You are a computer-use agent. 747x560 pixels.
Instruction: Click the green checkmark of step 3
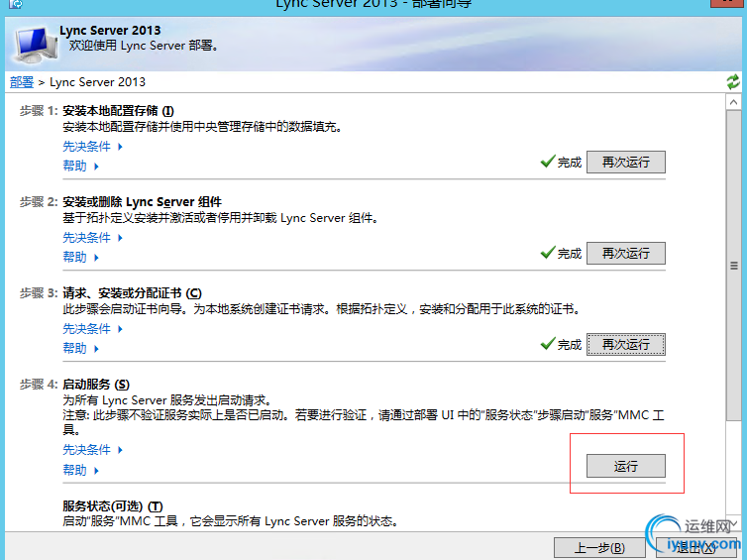548,343
